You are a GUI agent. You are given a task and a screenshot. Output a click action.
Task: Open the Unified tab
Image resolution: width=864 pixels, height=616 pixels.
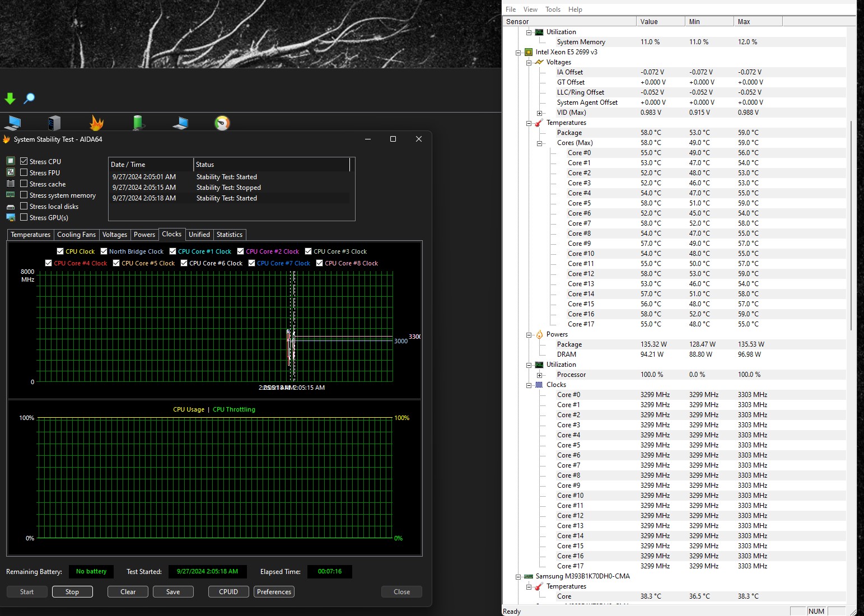pos(199,235)
